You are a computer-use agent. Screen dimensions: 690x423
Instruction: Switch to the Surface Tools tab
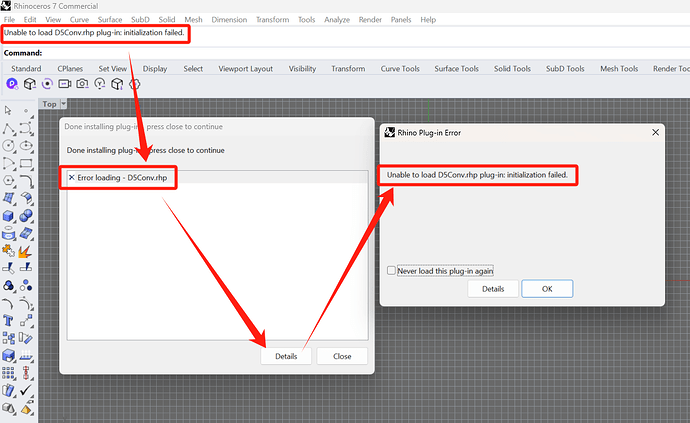[x=456, y=69]
